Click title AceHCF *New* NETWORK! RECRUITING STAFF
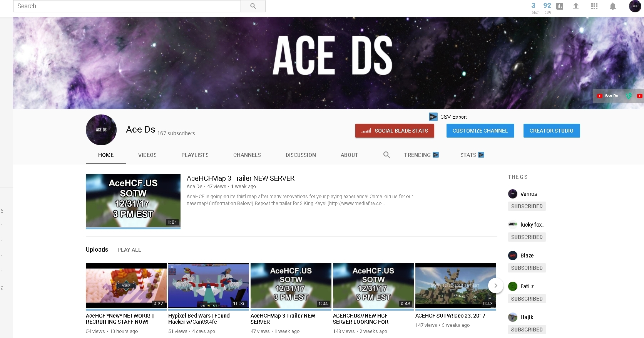 120,319
